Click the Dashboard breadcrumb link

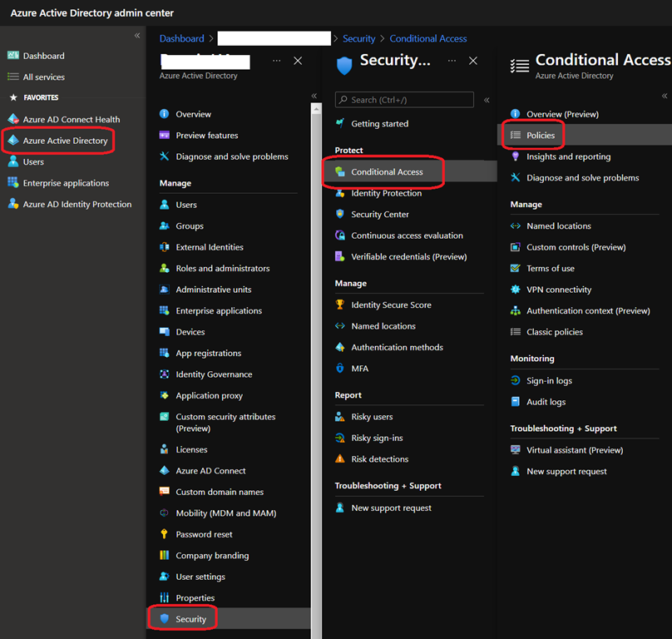coord(181,38)
